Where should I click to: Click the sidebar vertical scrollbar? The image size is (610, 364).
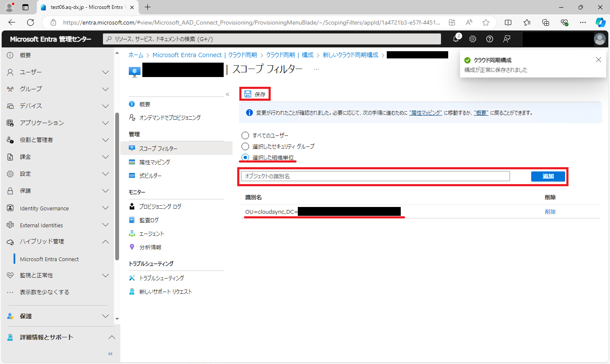[x=117, y=186]
